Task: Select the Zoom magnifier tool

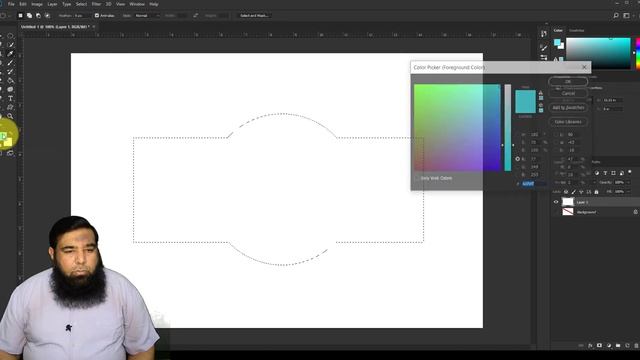Action: coord(10,116)
